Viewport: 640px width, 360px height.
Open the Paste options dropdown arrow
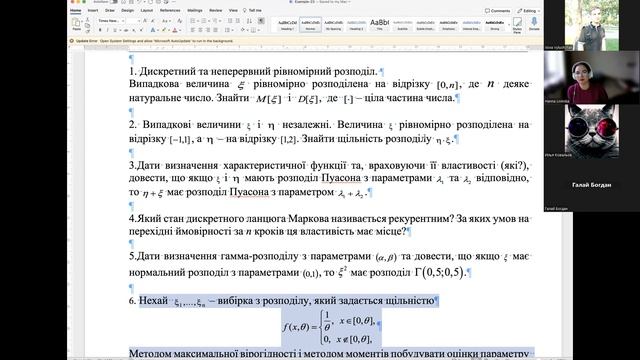click(82, 21)
